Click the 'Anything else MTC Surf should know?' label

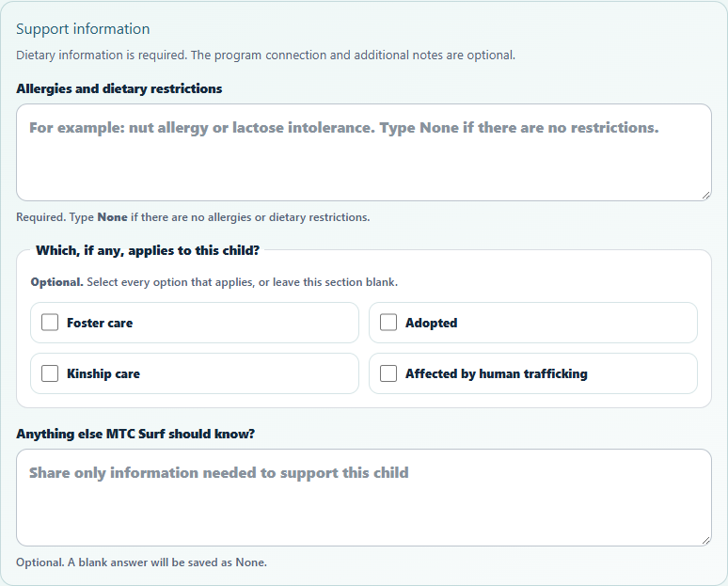click(135, 434)
